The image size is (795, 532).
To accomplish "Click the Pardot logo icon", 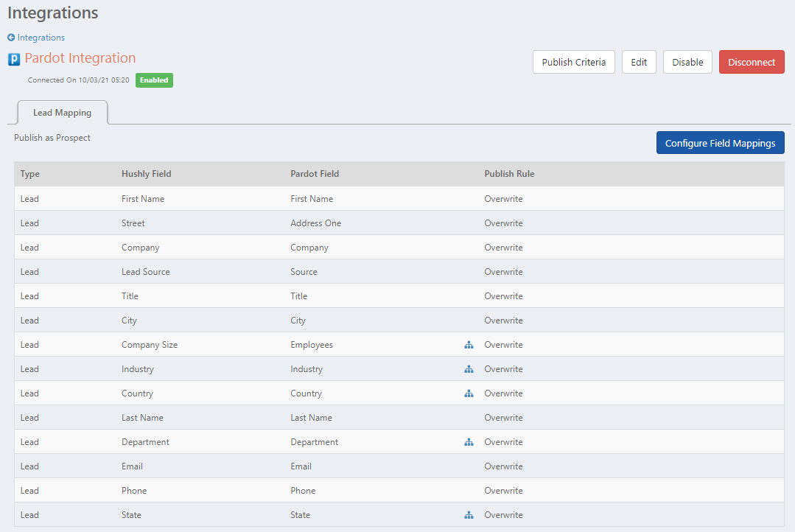I will point(14,60).
